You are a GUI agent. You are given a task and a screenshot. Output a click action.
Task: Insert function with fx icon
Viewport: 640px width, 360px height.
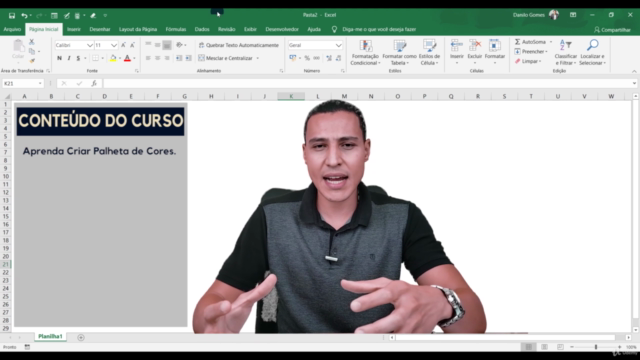point(94,83)
